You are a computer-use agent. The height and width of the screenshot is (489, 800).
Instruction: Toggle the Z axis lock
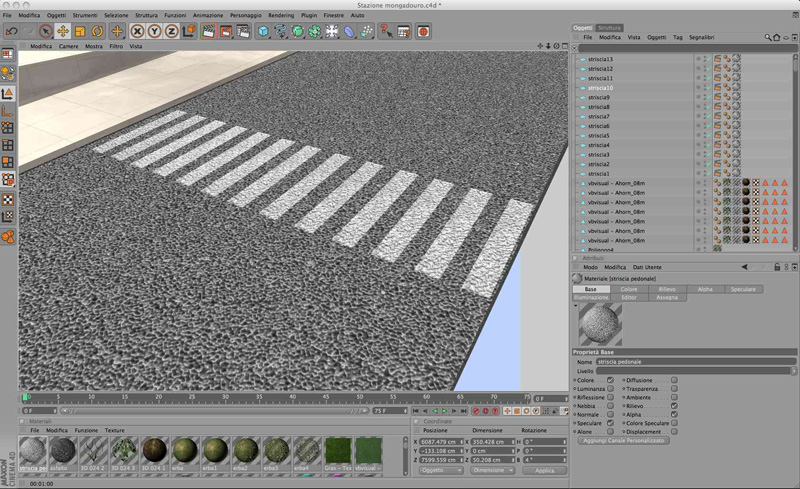(171, 32)
